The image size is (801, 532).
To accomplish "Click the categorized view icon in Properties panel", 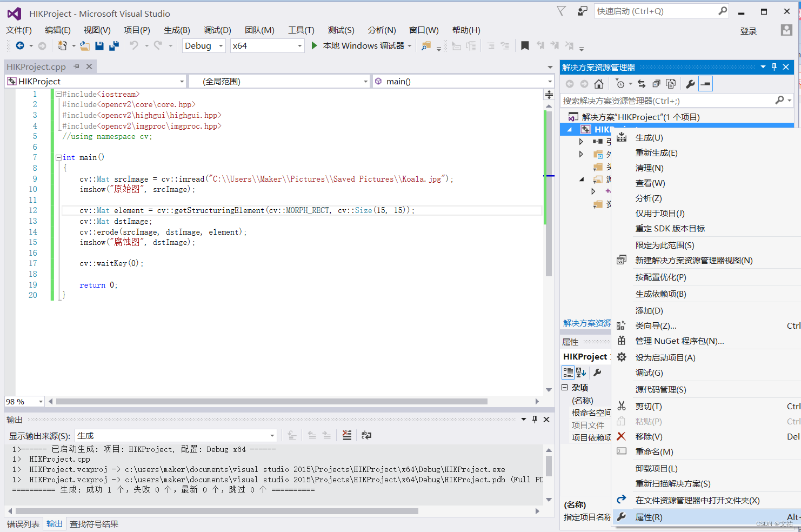I will click(568, 373).
